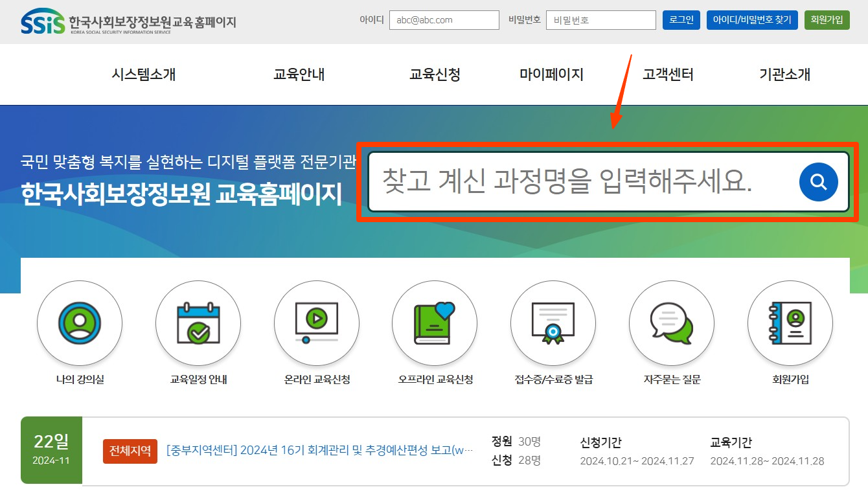Click the 로그인 button
The image size is (868, 500).
click(681, 19)
